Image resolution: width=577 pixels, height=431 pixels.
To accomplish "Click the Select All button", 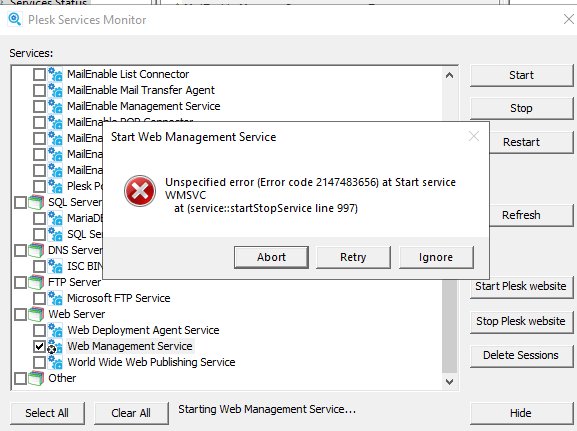I will pos(47,413).
